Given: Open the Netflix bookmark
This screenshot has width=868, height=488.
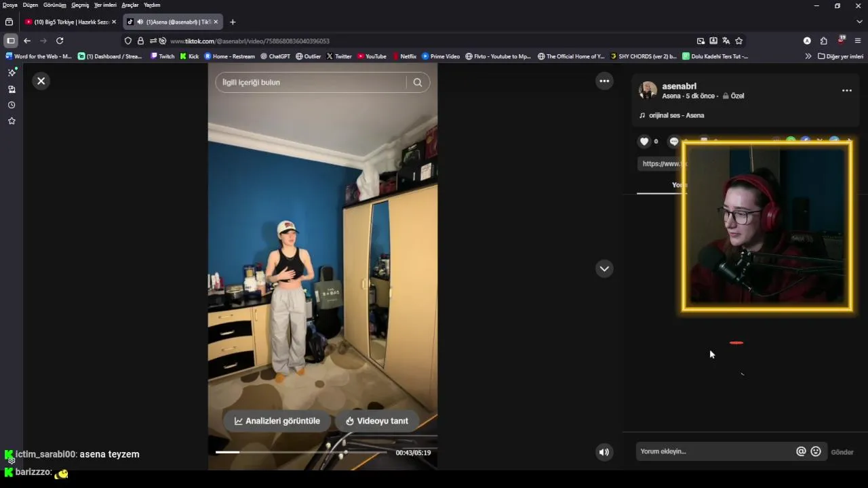Looking at the screenshot, I should (404, 56).
